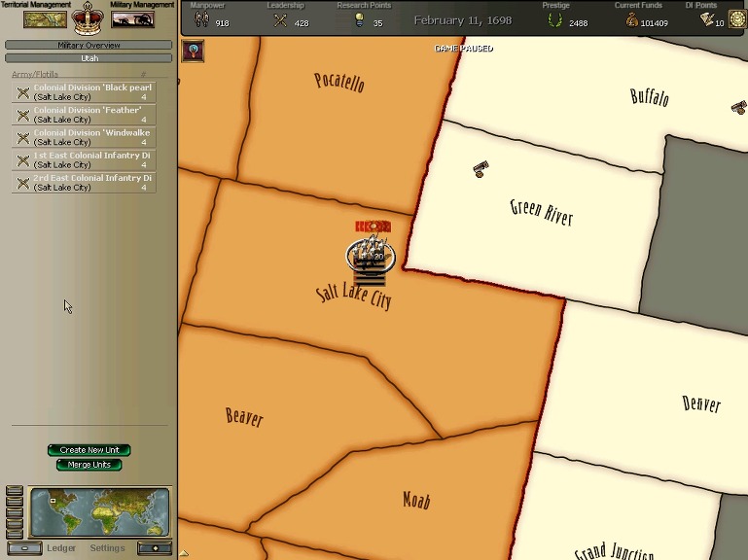Screen dimensions: 748x560
Task: Click the world minimap
Action: click(100, 511)
